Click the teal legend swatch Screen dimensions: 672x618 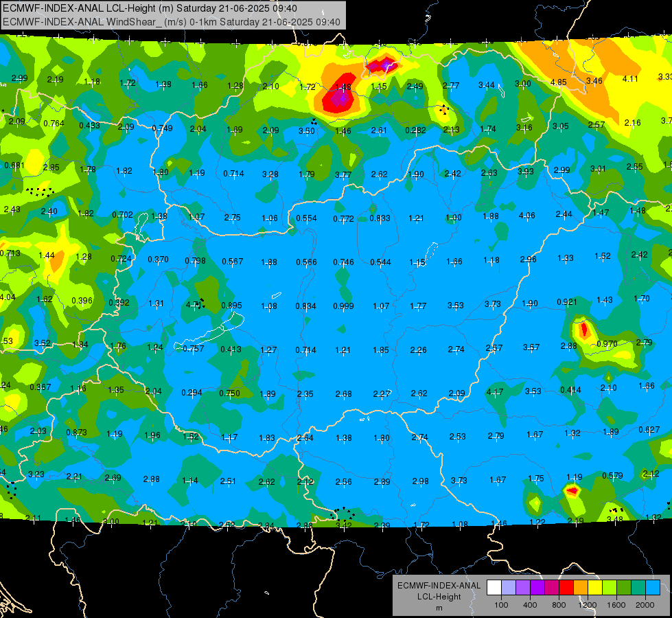point(638,588)
